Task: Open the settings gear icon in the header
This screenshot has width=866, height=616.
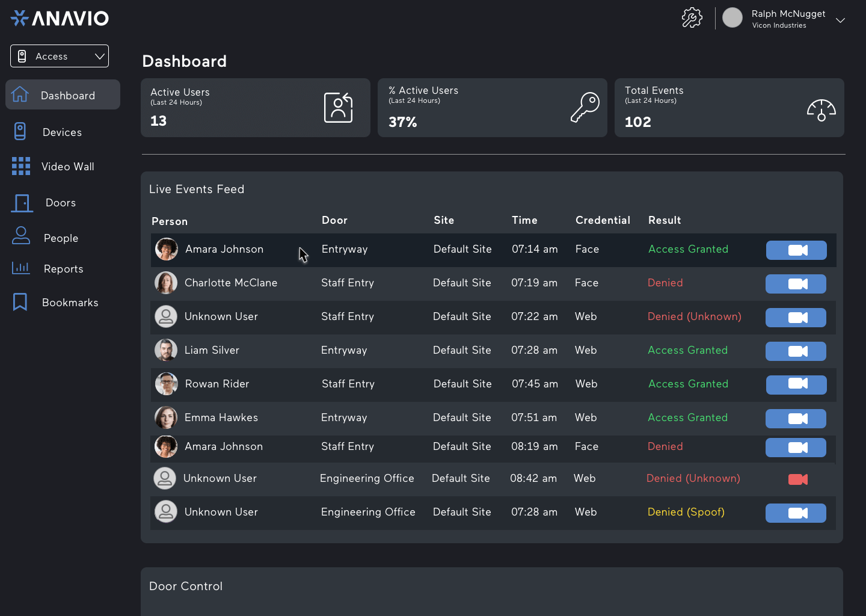Action: (x=692, y=17)
